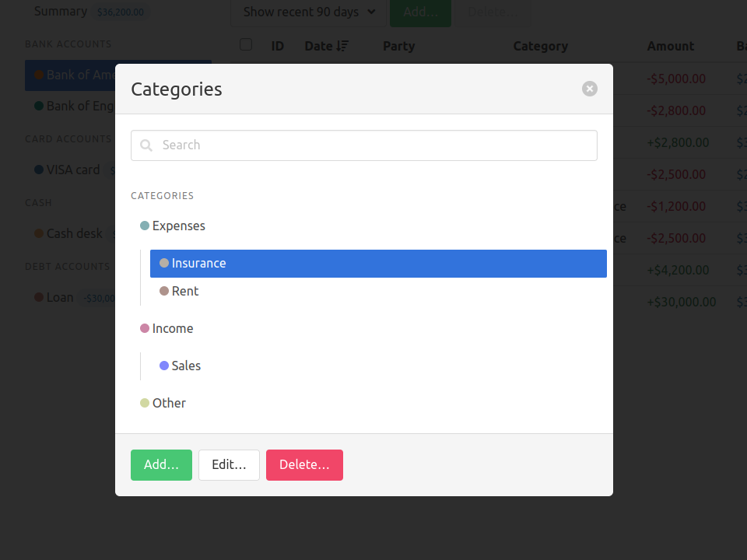Select the Other category
Image resolution: width=747 pixels, height=560 pixels.
tap(169, 404)
